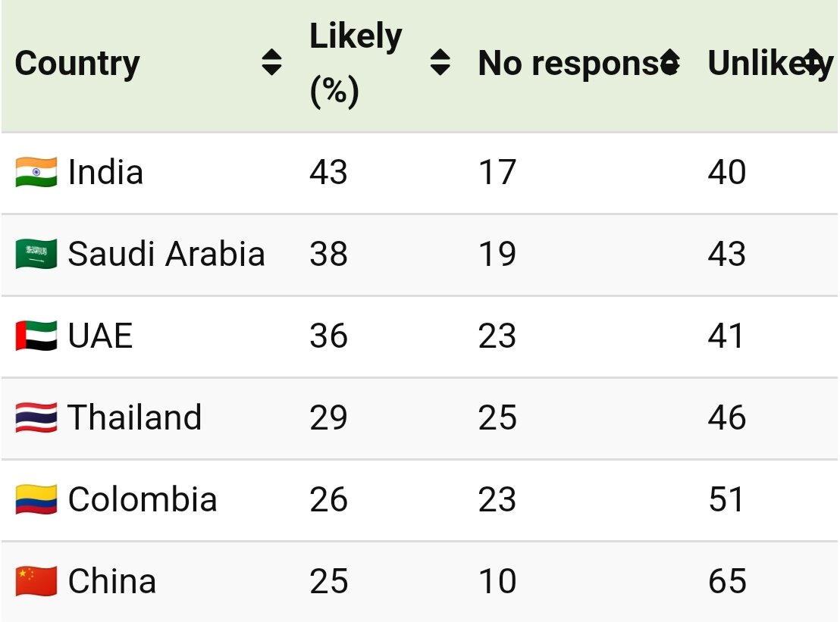
Task: Select the Saudi Arabia flag icon
Action: (36, 254)
